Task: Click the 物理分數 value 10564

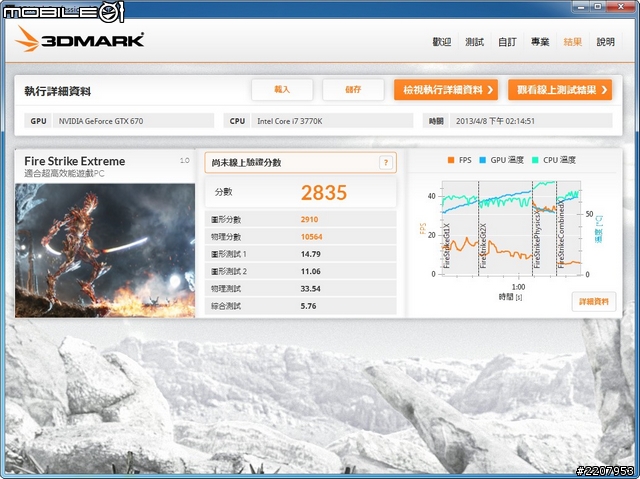Action: (x=311, y=237)
